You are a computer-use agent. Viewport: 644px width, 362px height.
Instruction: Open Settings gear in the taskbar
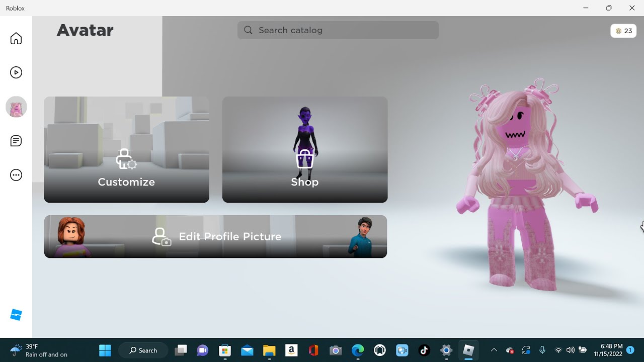[x=446, y=350]
